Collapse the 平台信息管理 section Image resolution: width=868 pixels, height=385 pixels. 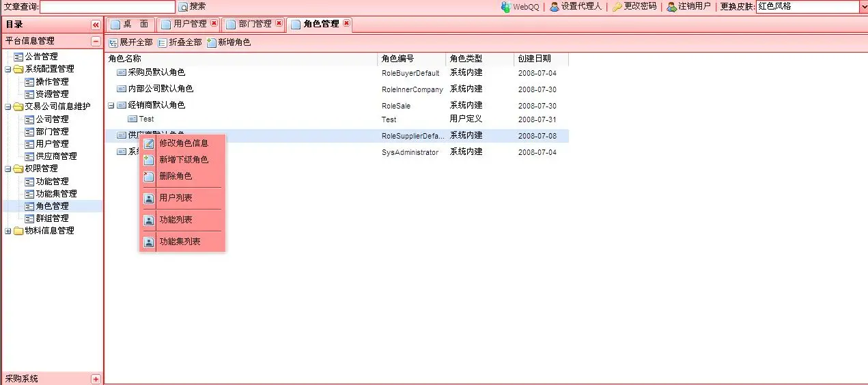tap(96, 41)
